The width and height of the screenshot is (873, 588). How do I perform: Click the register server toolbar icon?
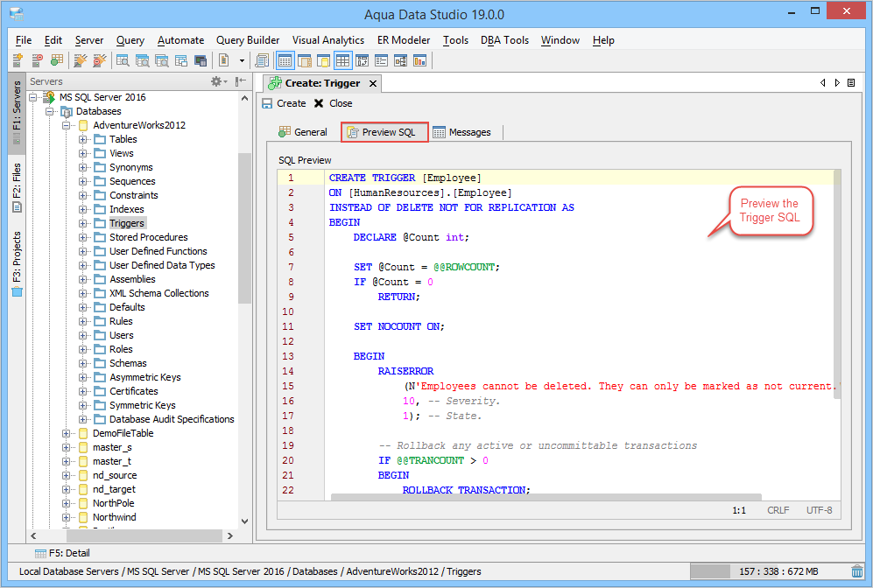pyautogui.click(x=18, y=60)
